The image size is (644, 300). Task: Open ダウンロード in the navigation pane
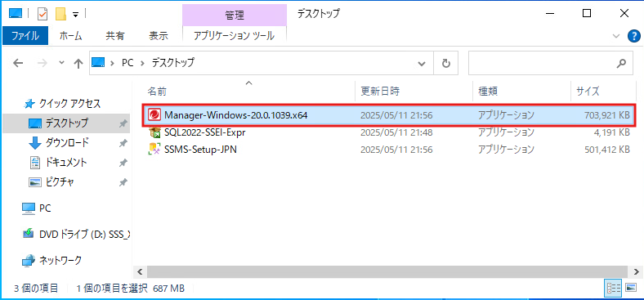(66, 143)
